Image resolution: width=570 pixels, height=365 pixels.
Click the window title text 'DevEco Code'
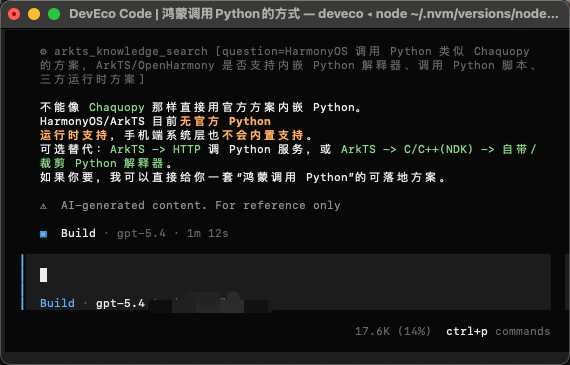coord(111,14)
